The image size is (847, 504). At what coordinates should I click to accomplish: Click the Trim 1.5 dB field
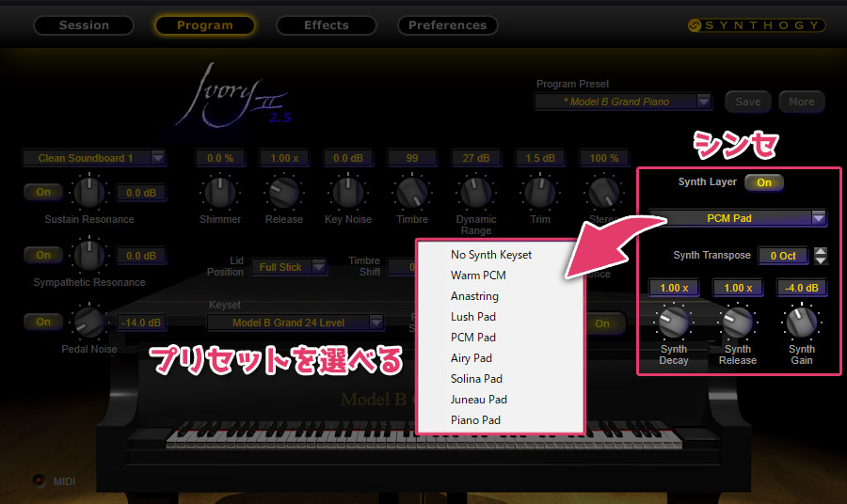click(540, 158)
